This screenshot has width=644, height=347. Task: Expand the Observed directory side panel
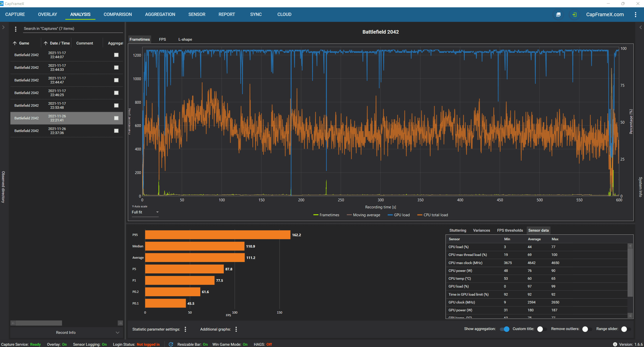tap(3, 27)
